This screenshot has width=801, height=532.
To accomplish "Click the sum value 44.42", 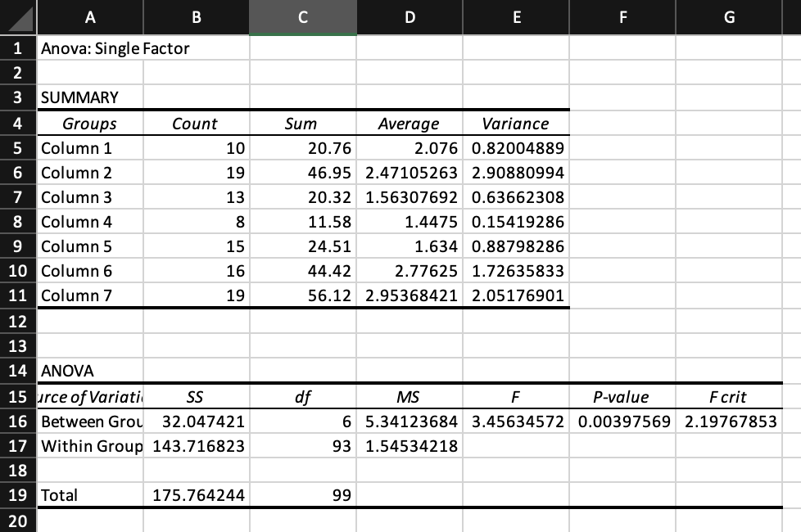I will tap(303, 271).
